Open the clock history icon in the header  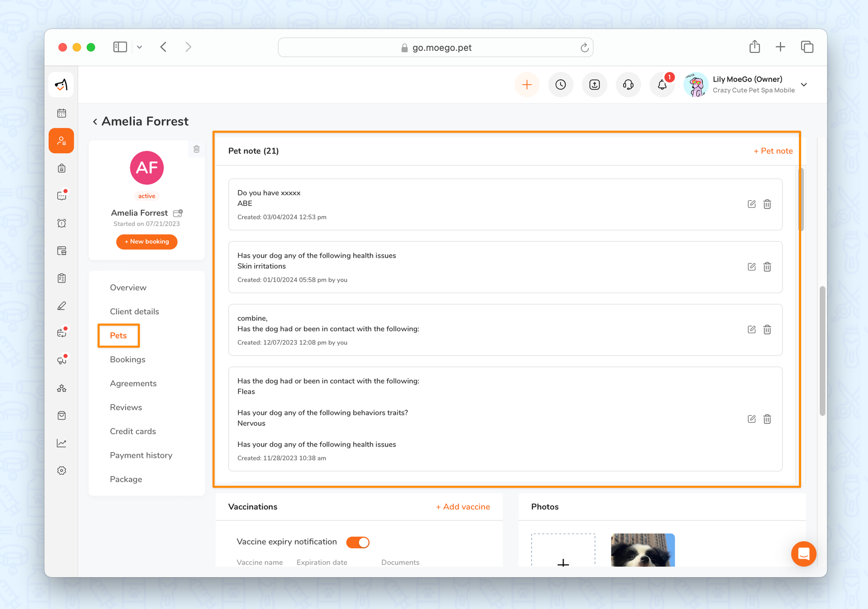click(561, 85)
